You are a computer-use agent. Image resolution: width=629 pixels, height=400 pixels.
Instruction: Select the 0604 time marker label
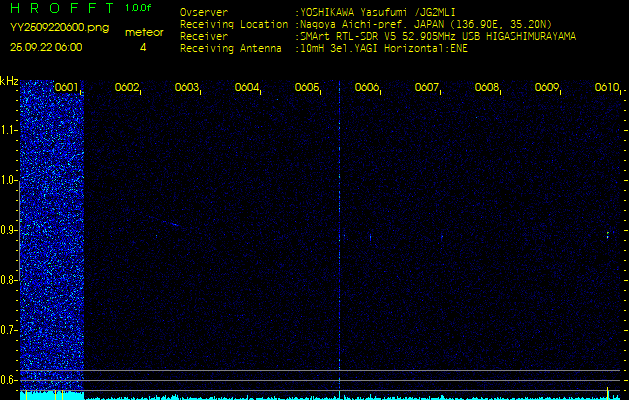[x=247, y=87]
